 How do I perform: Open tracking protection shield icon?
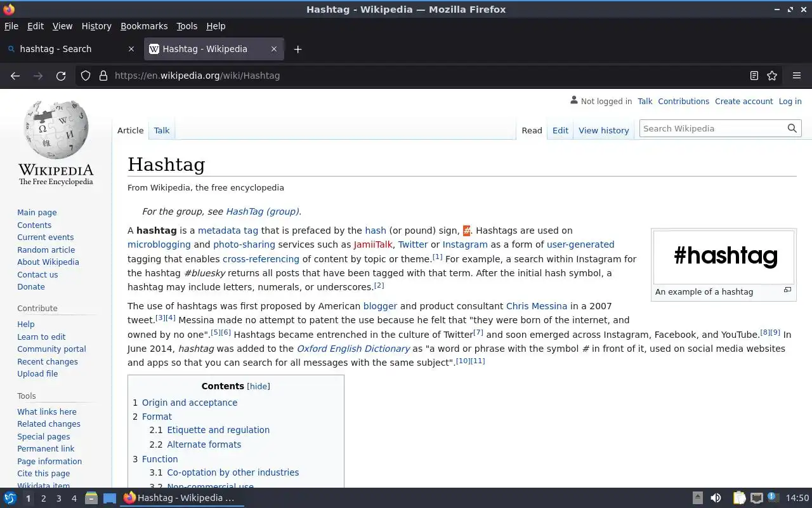[86, 76]
